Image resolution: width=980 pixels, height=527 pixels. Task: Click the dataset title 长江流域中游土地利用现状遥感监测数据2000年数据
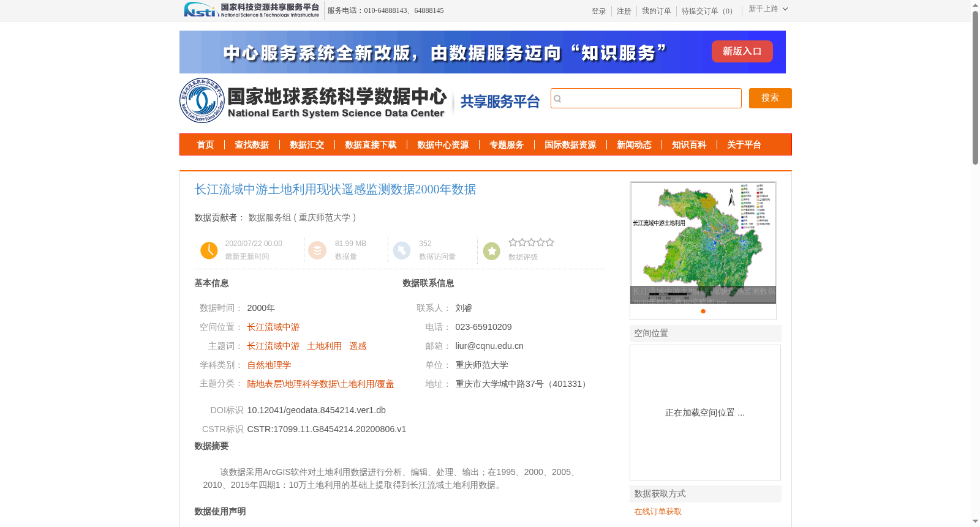pos(335,190)
